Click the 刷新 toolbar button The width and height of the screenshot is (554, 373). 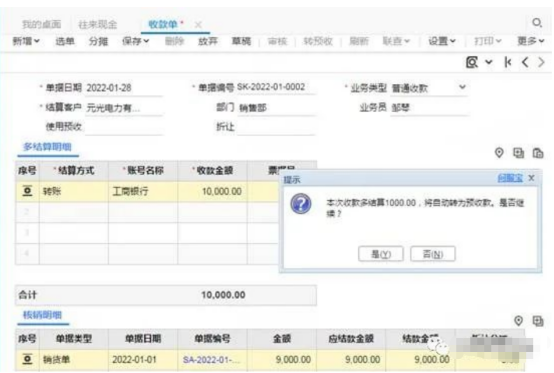click(359, 41)
